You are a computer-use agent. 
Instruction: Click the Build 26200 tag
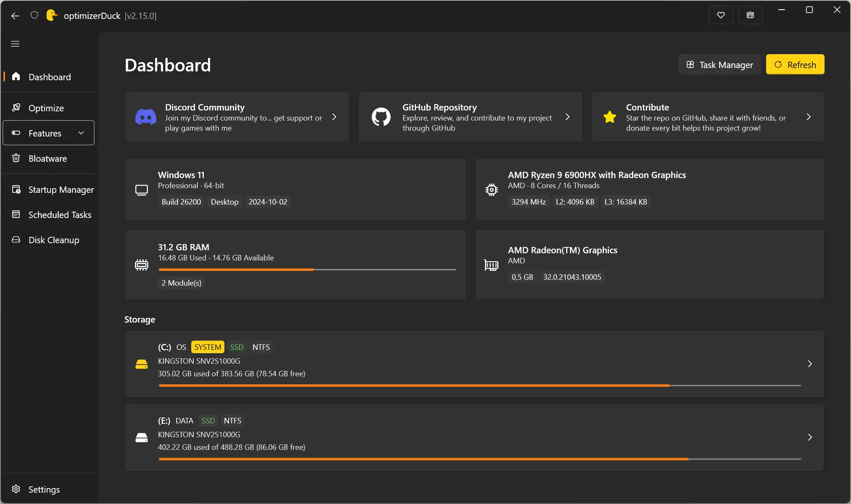point(181,202)
